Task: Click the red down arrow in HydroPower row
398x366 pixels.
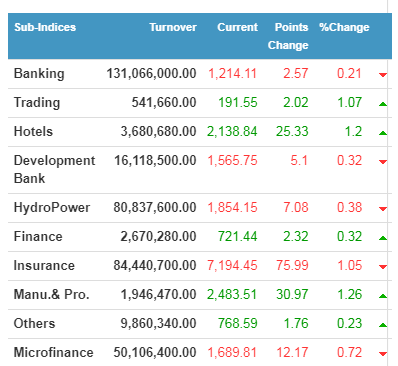Action: point(383,209)
